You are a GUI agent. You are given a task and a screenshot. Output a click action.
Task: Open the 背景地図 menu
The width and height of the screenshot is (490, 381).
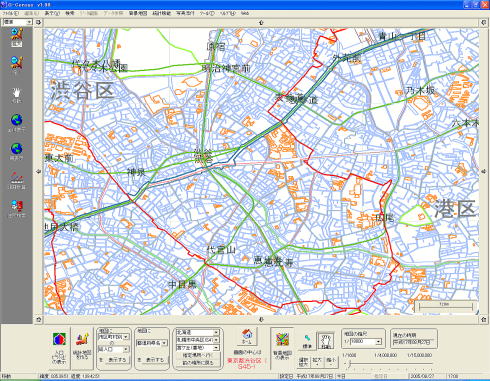[x=138, y=13]
